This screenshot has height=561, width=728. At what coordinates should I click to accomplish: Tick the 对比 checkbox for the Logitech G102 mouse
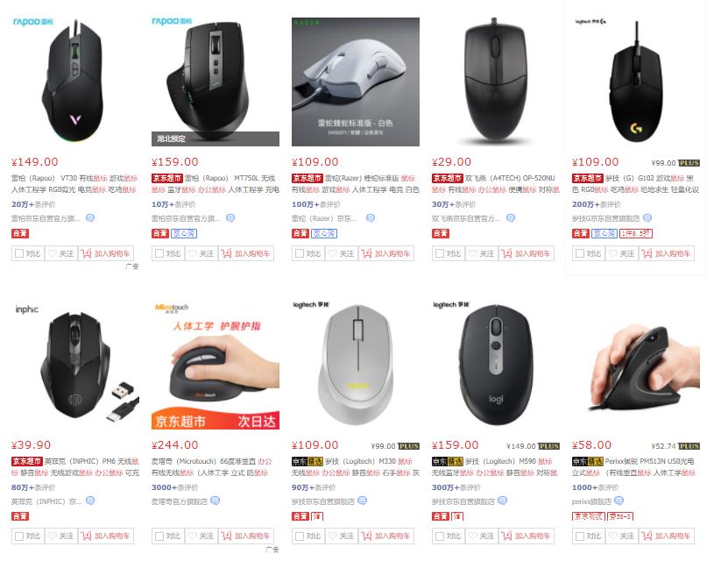(x=580, y=253)
